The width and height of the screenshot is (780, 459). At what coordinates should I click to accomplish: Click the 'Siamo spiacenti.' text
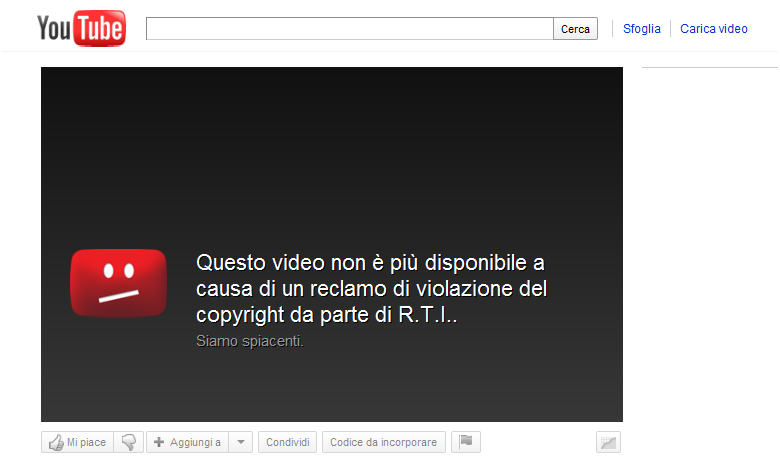click(250, 341)
